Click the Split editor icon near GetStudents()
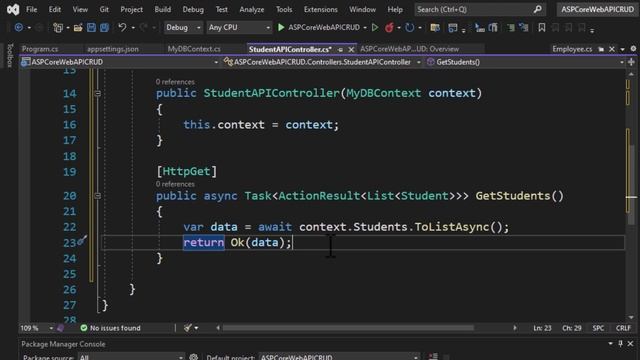This screenshot has height=360, width=640. [x=631, y=62]
